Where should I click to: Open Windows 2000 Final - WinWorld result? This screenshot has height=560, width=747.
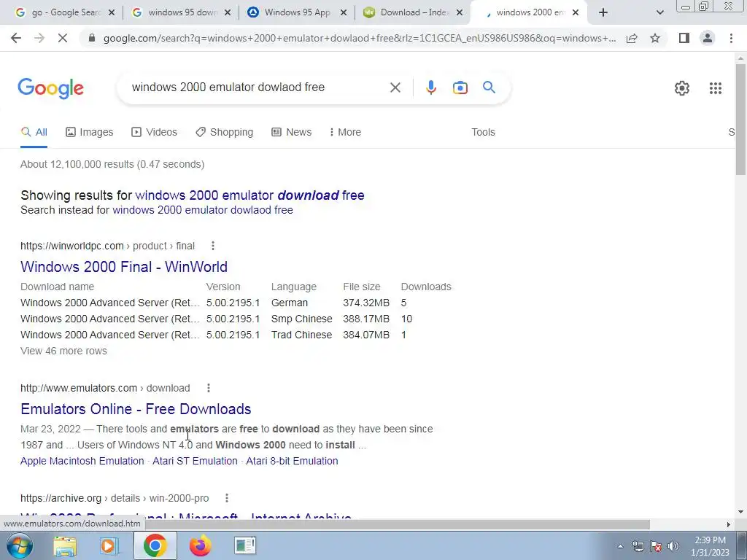(124, 267)
